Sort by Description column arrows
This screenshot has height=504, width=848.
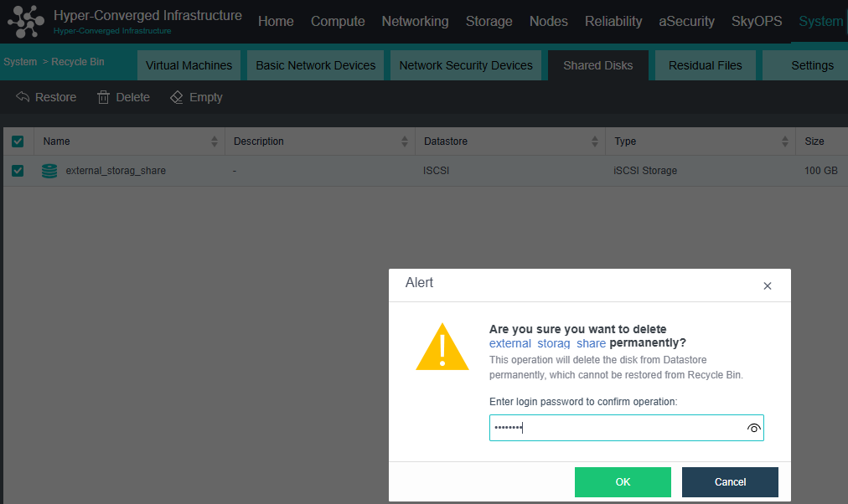pos(405,141)
